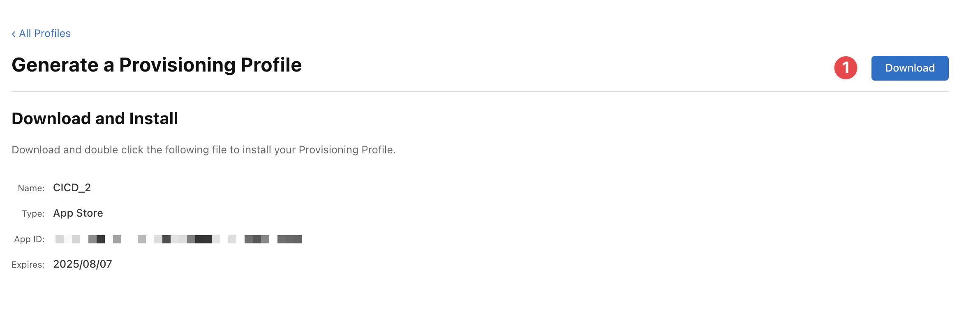Click the red number 1 badge

tap(845, 68)
